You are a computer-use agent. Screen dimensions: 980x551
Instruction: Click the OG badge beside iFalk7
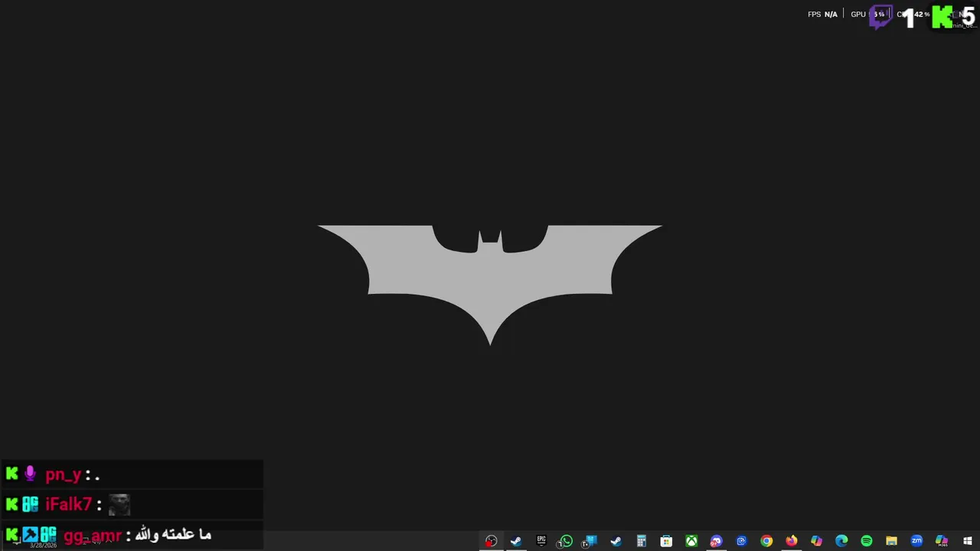(x=30, y=504)
